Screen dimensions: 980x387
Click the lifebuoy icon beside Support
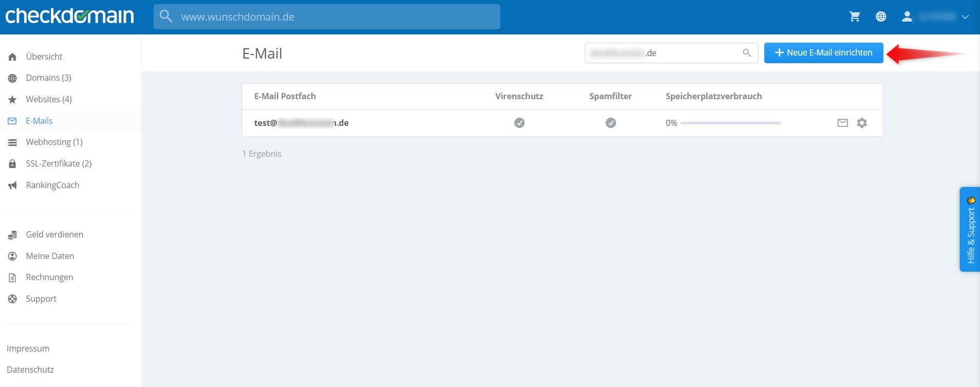click(12, 299)
